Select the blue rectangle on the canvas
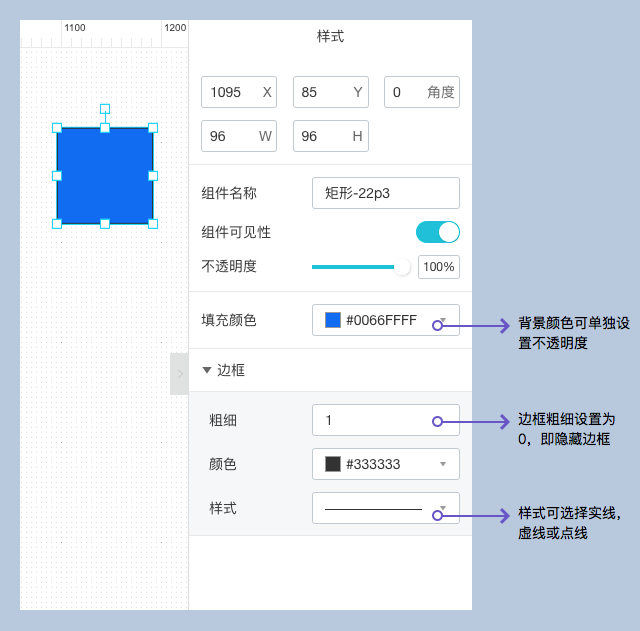Screen dimensions: 640x631 click(105, 176)
